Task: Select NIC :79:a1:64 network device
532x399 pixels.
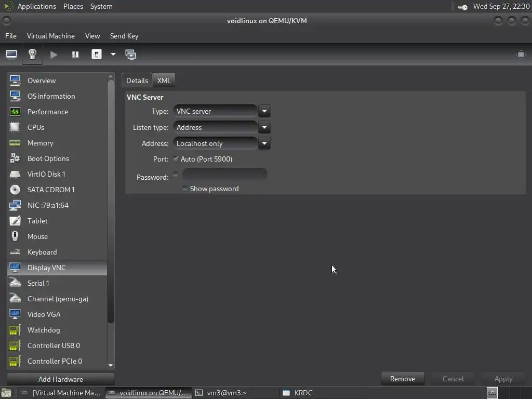Action: (57, 206)
